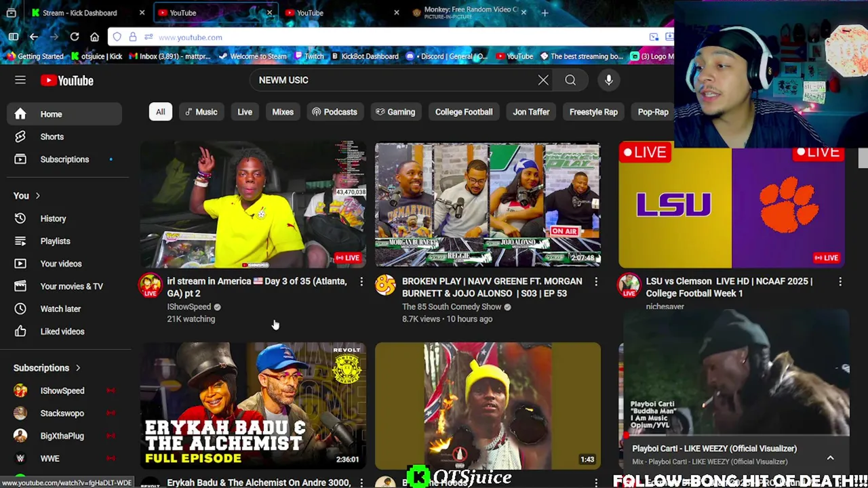The image size is (868, 488).
Task: Switch to Monkey: Free Random Video tab
Action: (469, 13)
